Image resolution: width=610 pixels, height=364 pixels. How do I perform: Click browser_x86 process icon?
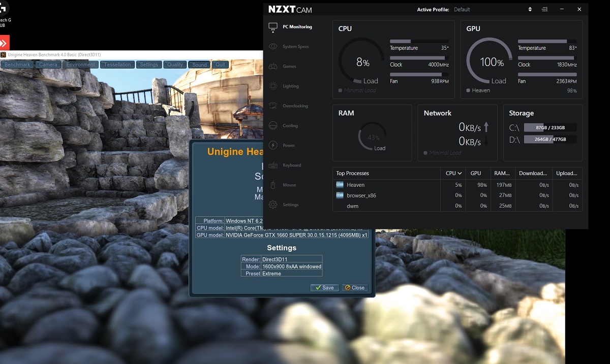pyautogui.click(x=340, y=195)
